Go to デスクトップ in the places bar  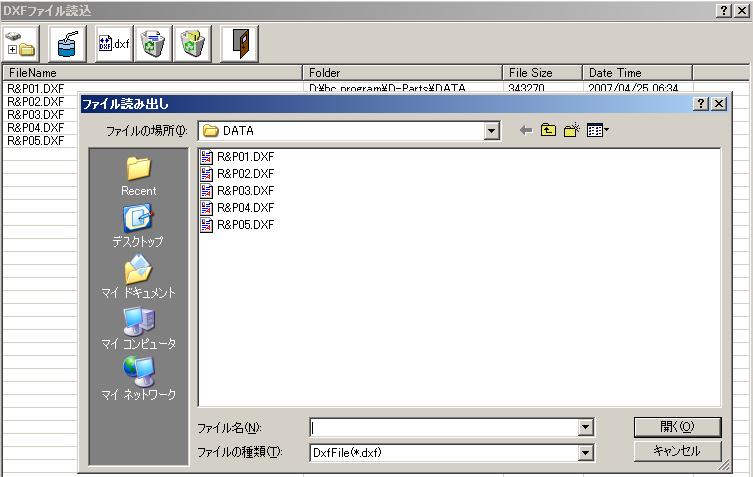(138, 226)
